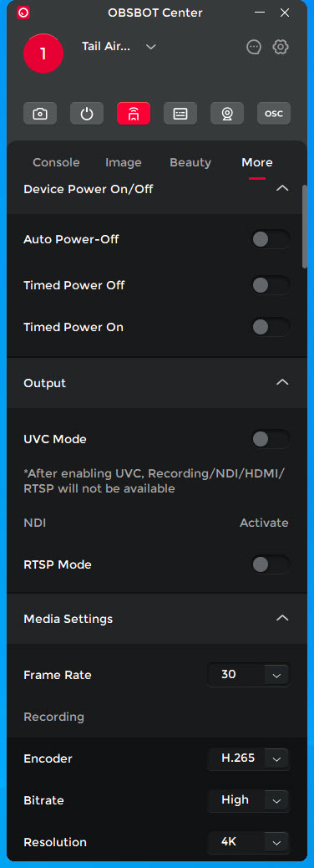This screenshot has height=868, width=314.
Task: Click the red device number 1 avatar
Action: click(x=43, y=54)
